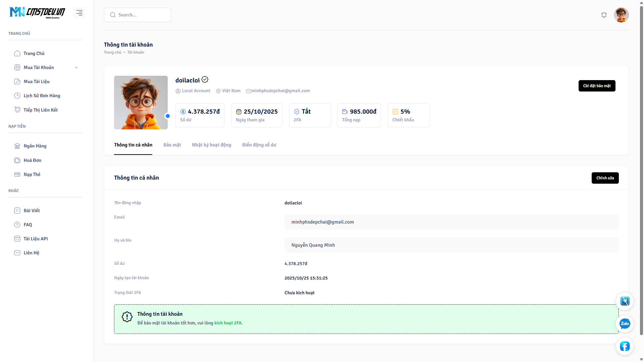Click Cài đặt bảo mật button
Image resolution: width=644 pixels, height=362 pixels.
[x=597, y=86]
